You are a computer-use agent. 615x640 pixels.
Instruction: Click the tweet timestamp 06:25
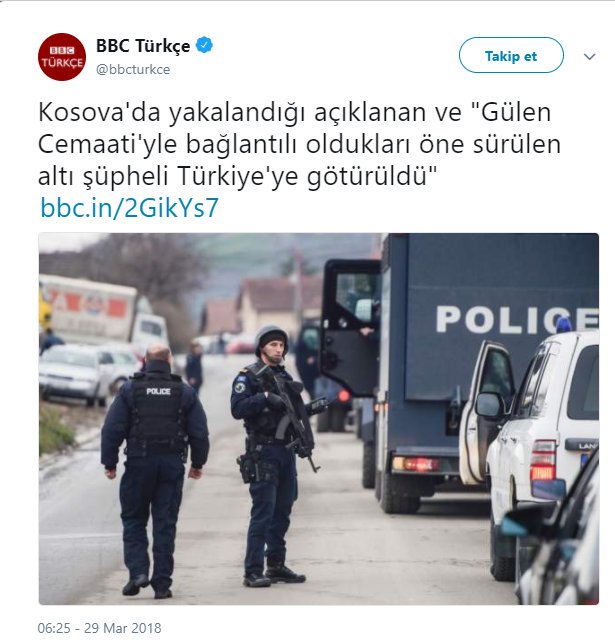pyautogui.click(x=54, y=628)
